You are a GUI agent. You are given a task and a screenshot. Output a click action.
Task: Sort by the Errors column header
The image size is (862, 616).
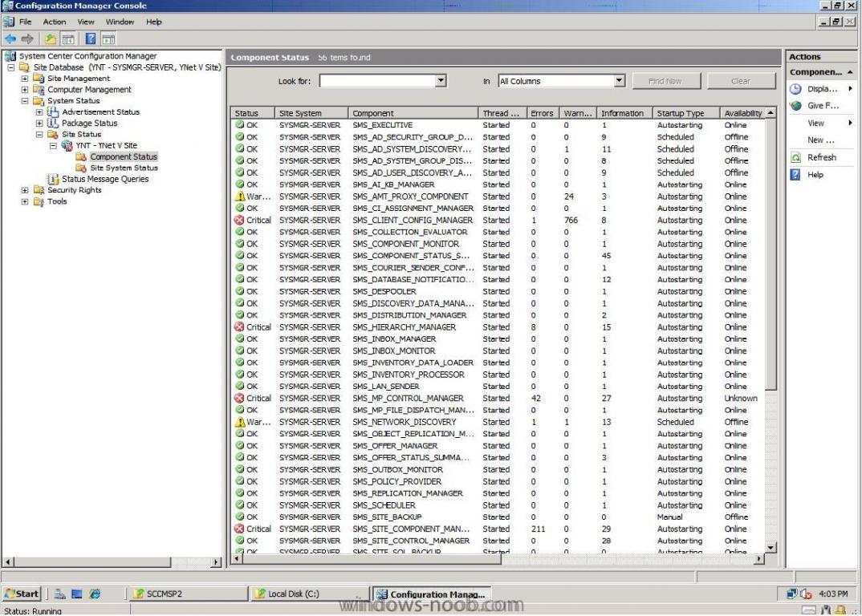point(543,113)
